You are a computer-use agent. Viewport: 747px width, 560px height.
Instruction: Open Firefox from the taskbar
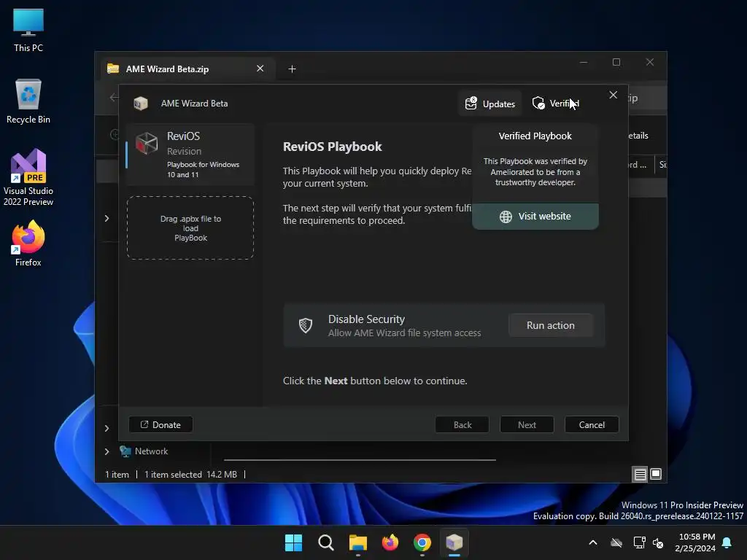pyautogui.click(x=390, y=542)
